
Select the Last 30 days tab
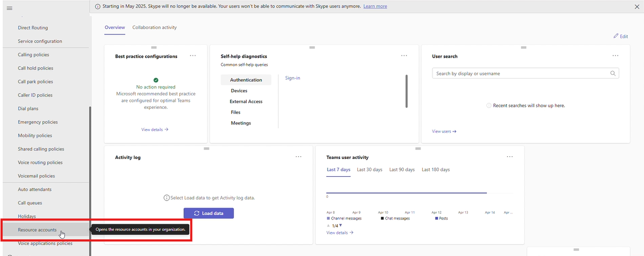click(x=370, y=169)
